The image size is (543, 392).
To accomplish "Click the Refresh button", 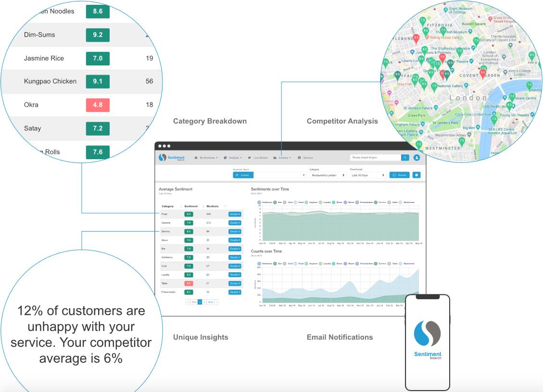I will point(400,175).
